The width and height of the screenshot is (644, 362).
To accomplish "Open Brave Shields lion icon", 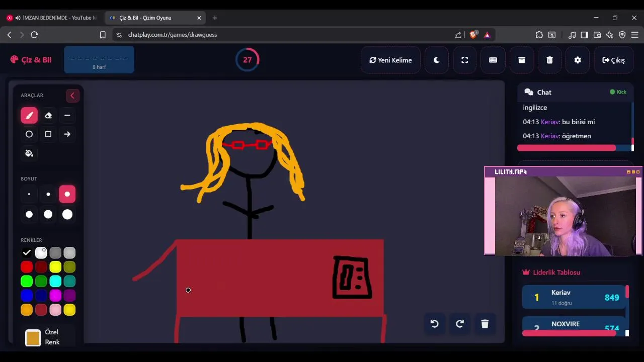I will pyautogui.click(x=473, y=35).
